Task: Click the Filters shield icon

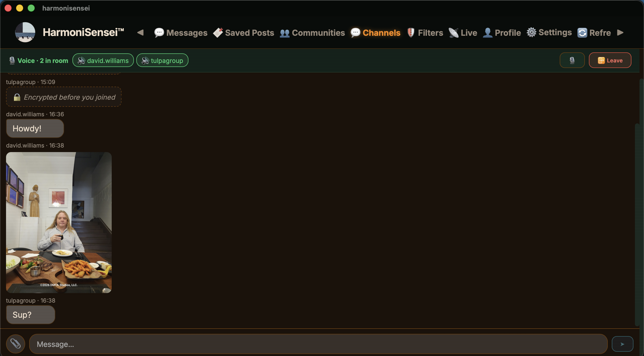Action: pos(411,33)
